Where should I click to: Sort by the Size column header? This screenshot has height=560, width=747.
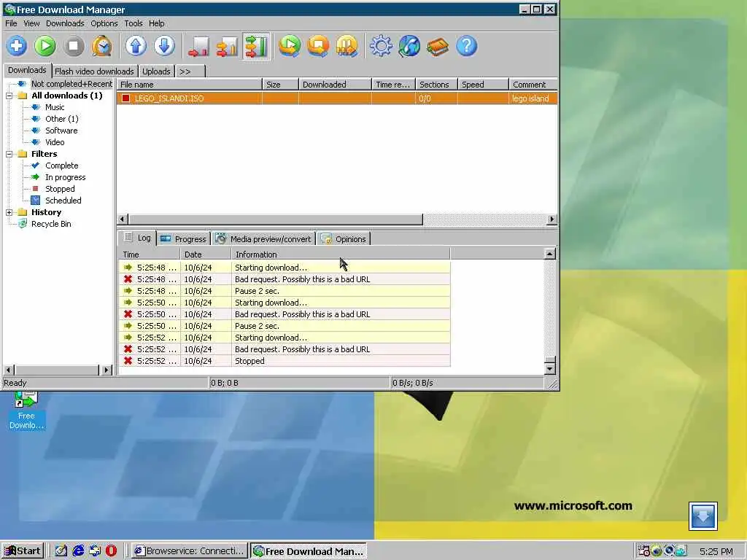pos(280,85)
